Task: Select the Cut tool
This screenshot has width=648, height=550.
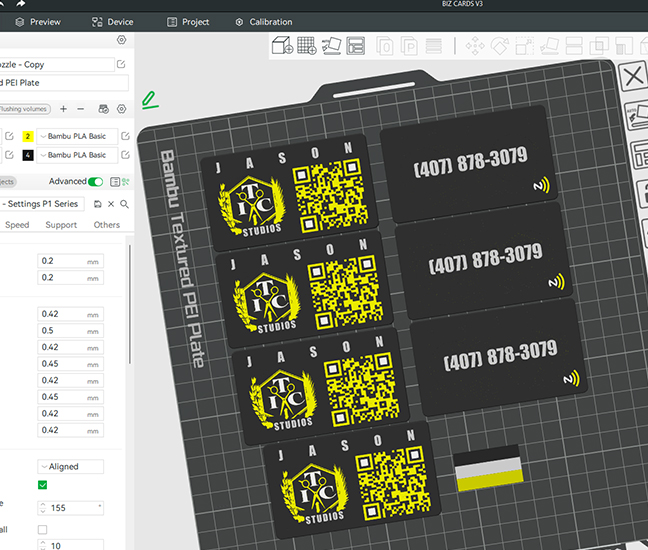Action: [x=574, y=46]
